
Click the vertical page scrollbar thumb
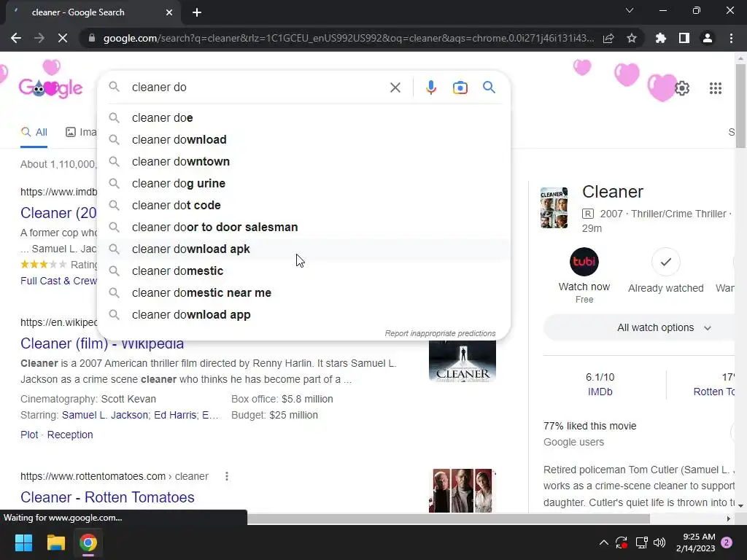tap(740, 105)
